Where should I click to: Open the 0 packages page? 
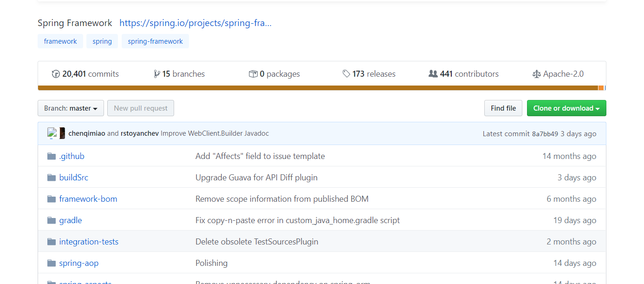coord(274,74)
